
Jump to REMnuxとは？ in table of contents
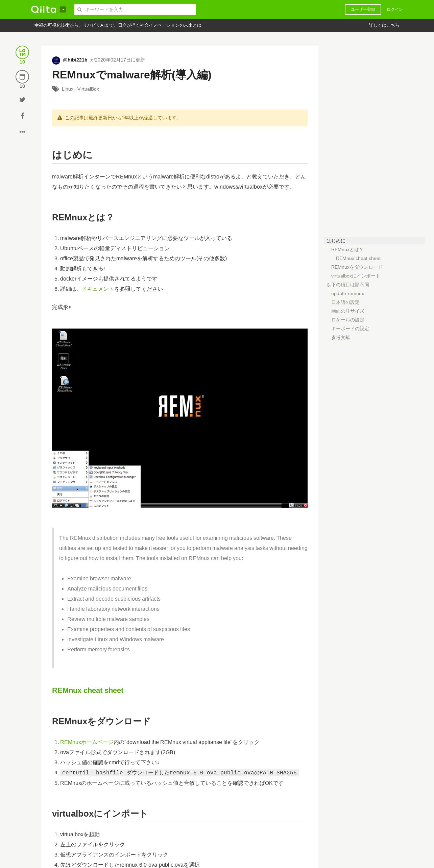click(x=347, y=249)
